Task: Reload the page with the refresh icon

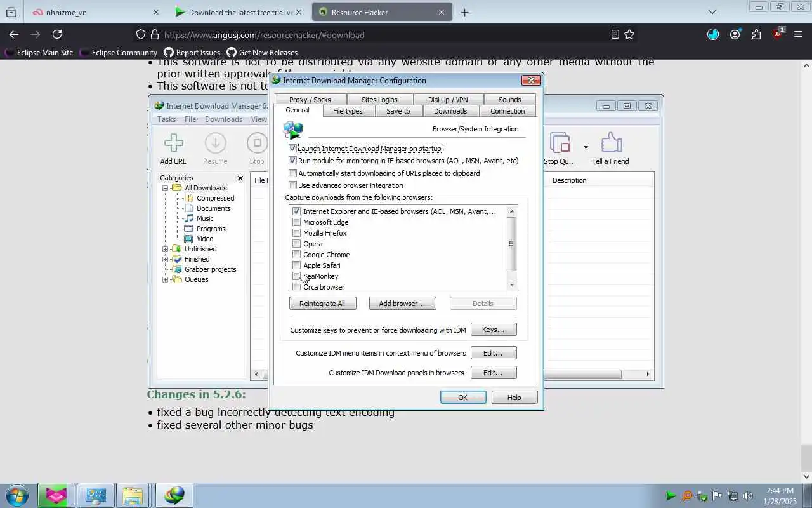Action: [x=57, y=35]
